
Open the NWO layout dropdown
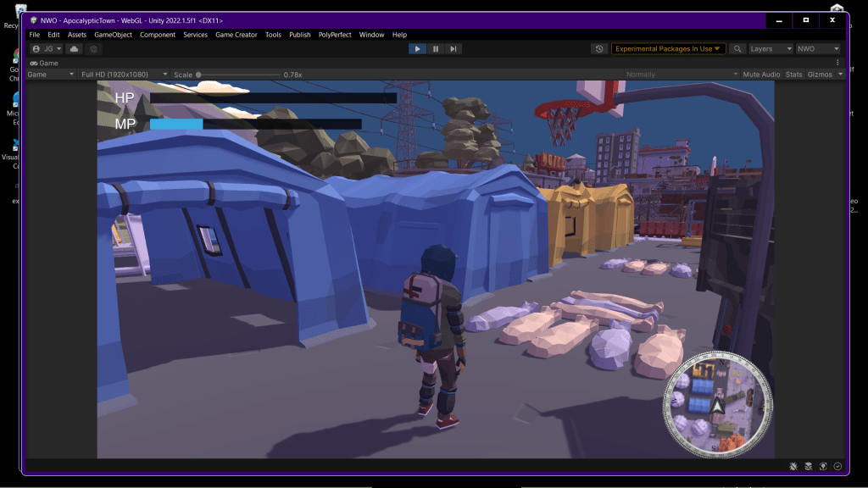tap(817, 49)
